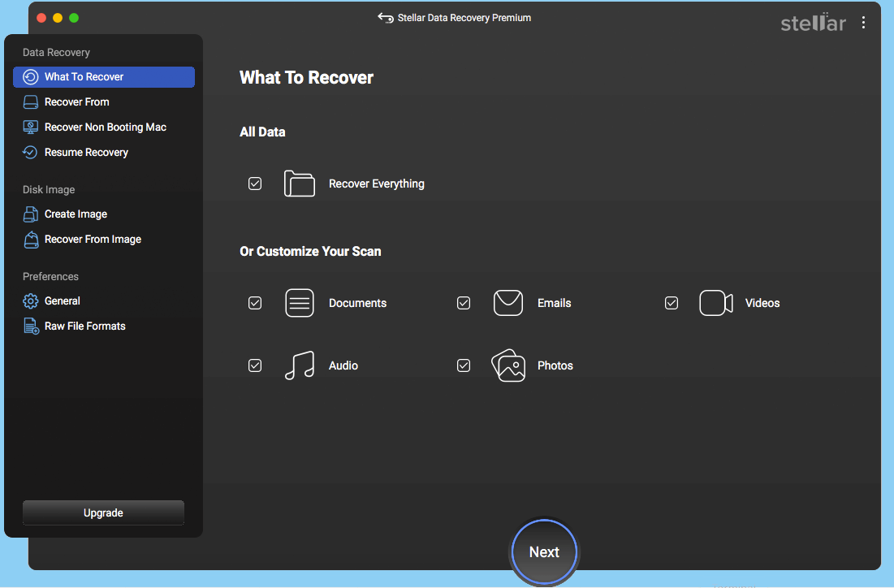This screenshot has height=588, width=894.
Task: Uncheck the Recover Everything checkbox
Action: click(x=255, y=184)
